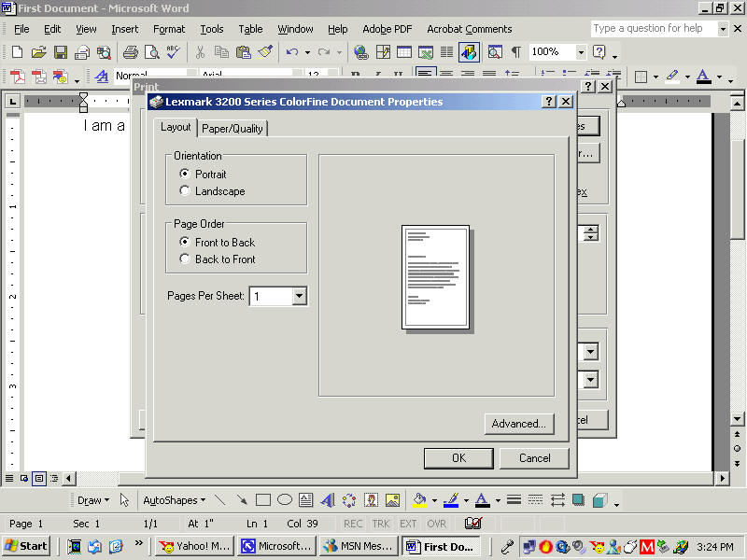Click the Insert Table icon

404,52
